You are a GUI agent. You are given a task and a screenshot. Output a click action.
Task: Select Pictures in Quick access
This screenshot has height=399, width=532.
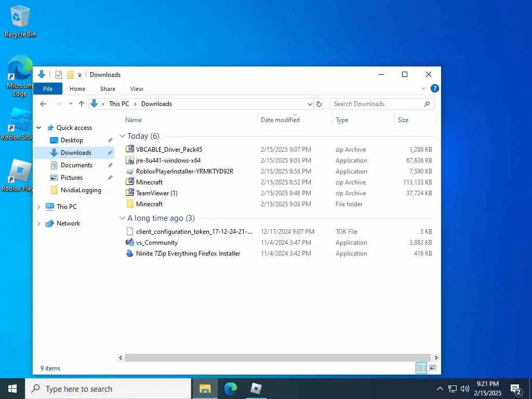click(72, 178)
